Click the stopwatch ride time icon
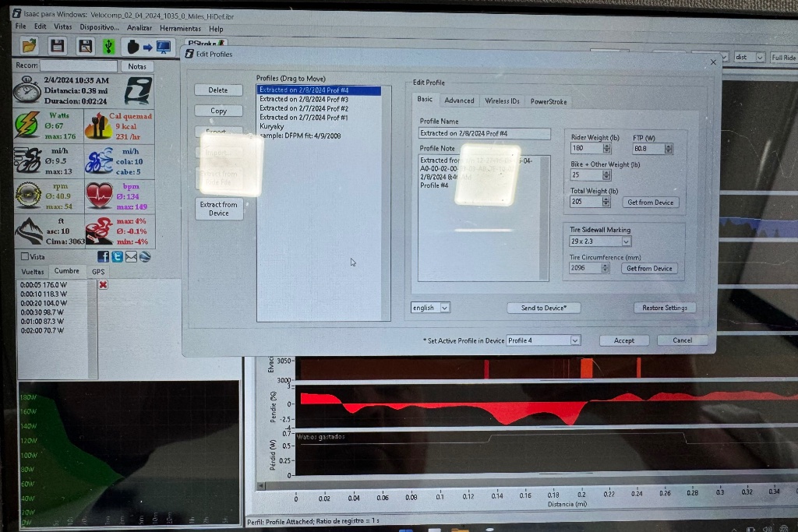The height and width of the screenshot is (532, 798). point(26,90)
